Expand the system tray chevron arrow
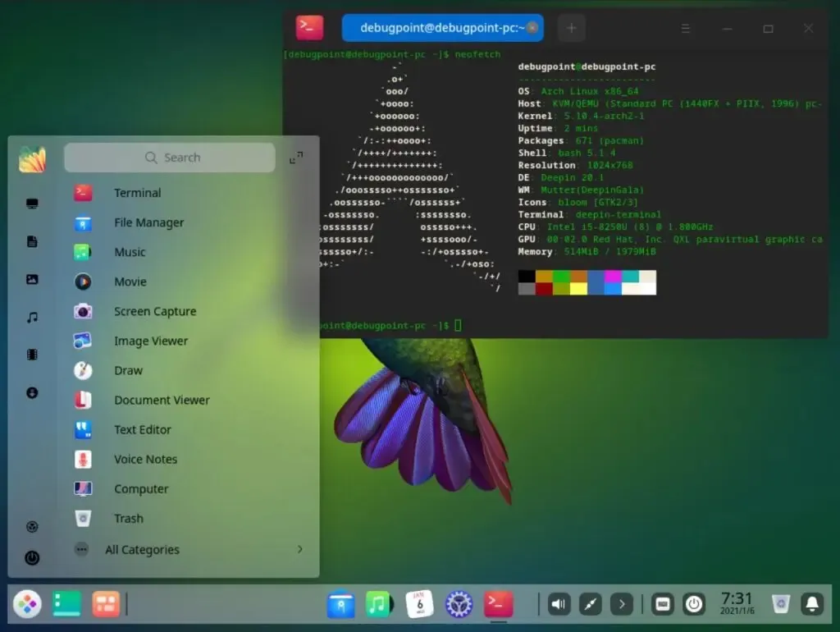This screenshot has height=632, width=840. coord(622,604)
